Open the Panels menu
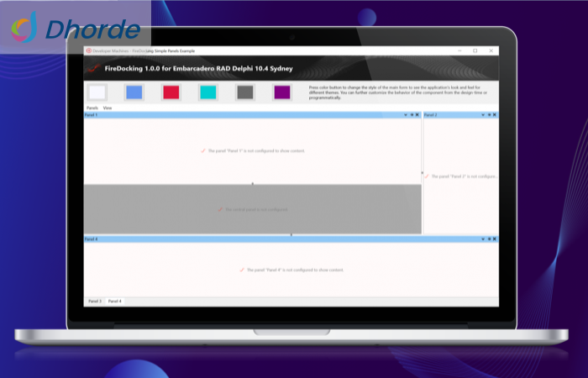 point(92,108)
